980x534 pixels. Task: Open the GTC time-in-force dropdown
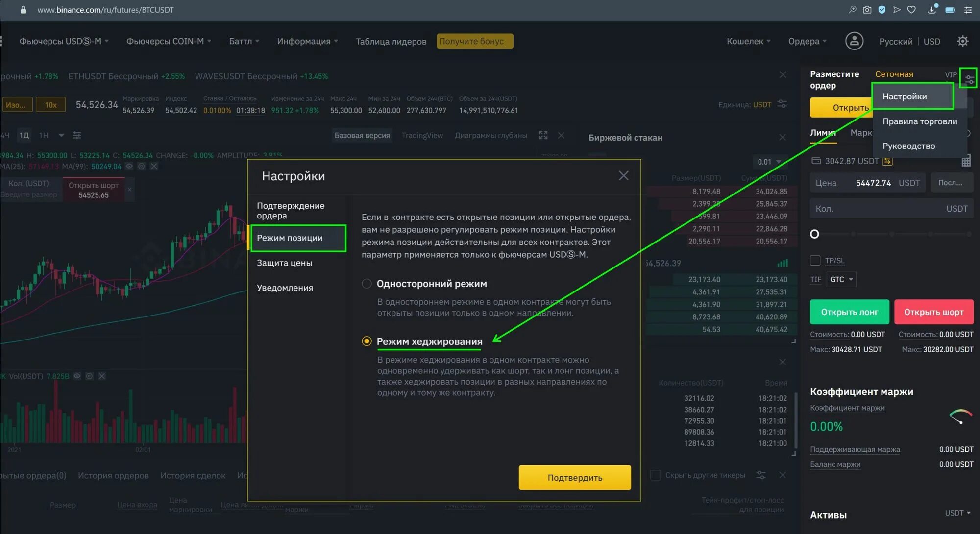841,279
